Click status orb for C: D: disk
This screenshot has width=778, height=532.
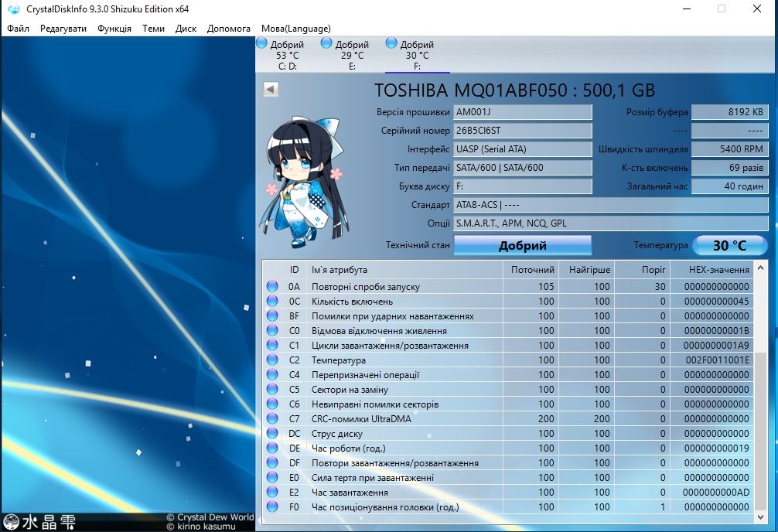coord(262,43)
